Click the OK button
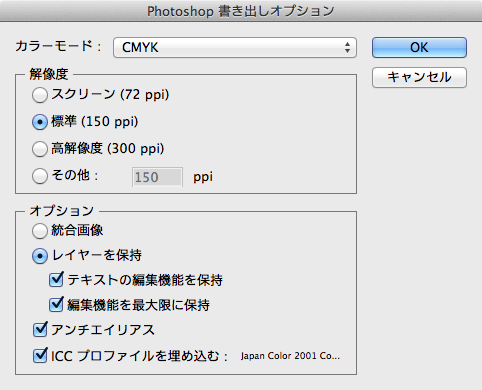The width and height of the screenshot is (482, 390). (419, 48)
